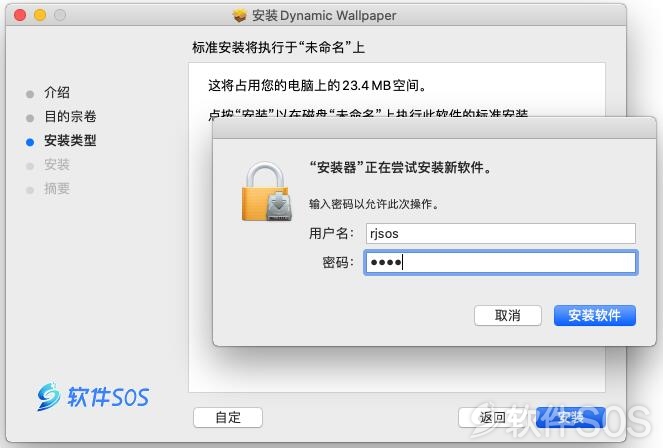Select the 安装类型 step in the sidebar

coord(70,140)
